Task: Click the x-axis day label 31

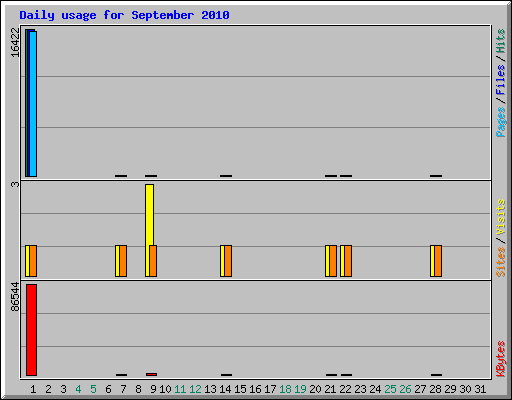Action: click(x=480, y=389)
